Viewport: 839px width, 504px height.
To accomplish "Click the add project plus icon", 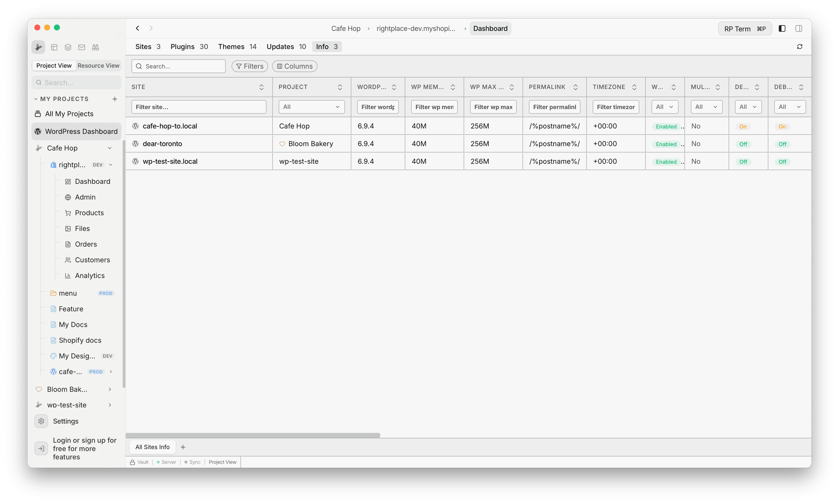I will point(115,99).
